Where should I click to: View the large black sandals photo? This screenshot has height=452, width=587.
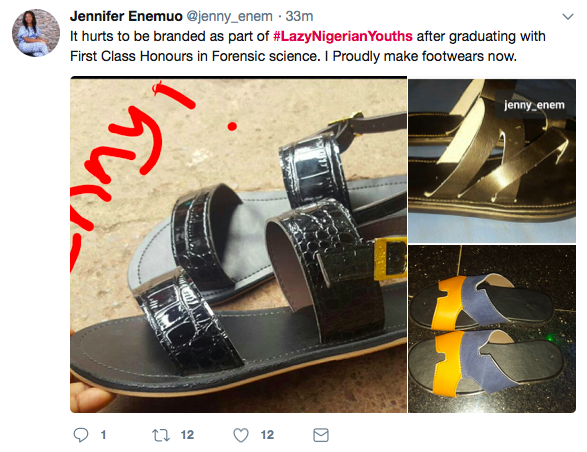[x=238, y=245]
